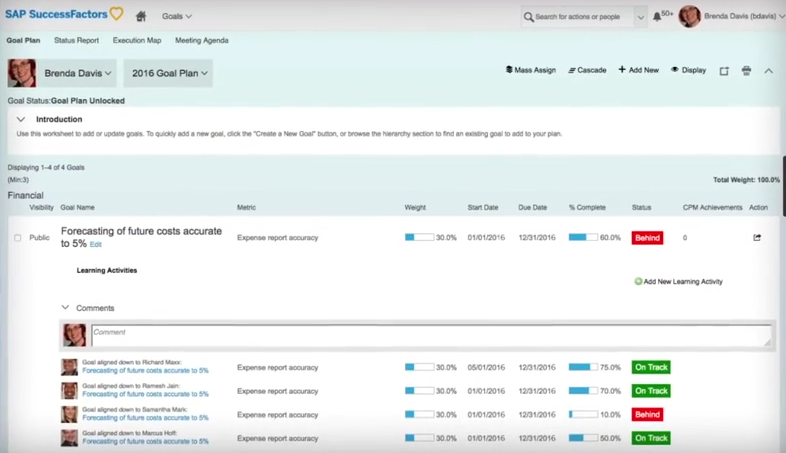This screenshot has height=453, width=786.
Task: Click the Add New plus icon
Action: click(622, 70)
